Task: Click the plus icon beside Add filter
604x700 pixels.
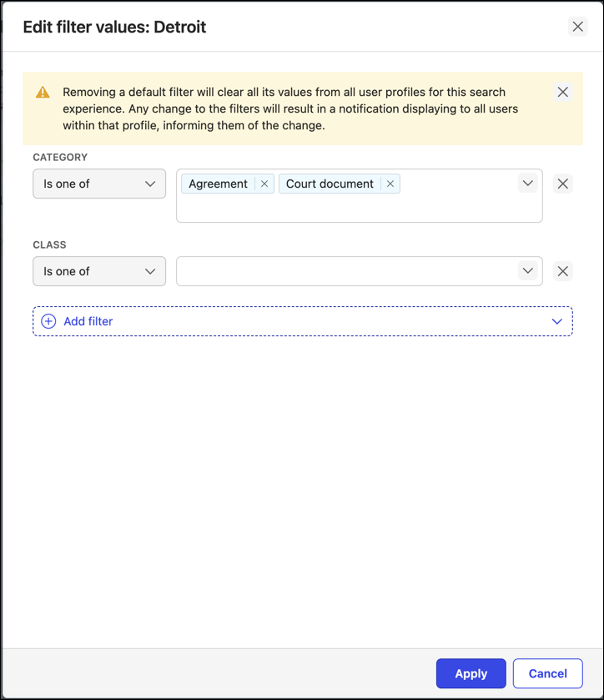Action: coord(48,321)
